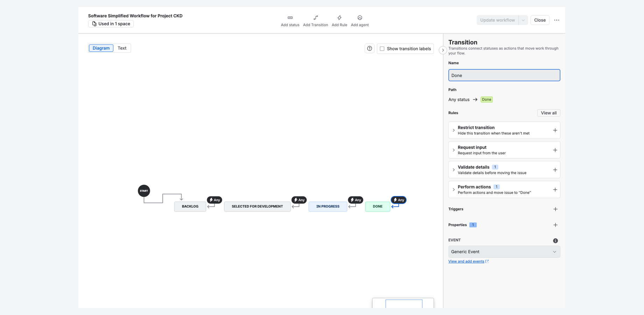Click the EVENT info icon
The image size is (644, 315).
click(555, 241)
